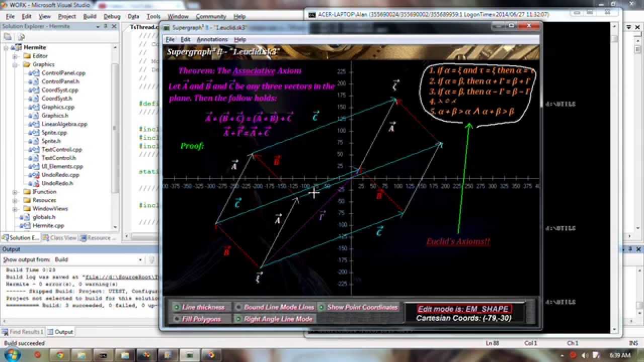
Task: Open Visual Studio's Tools menu
Action: point(153,17)
